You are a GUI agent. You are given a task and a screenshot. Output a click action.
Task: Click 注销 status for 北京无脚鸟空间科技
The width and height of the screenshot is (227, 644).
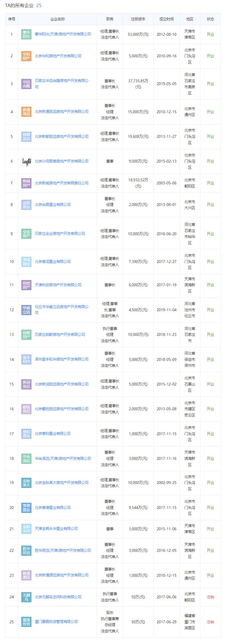pos(210,597)
